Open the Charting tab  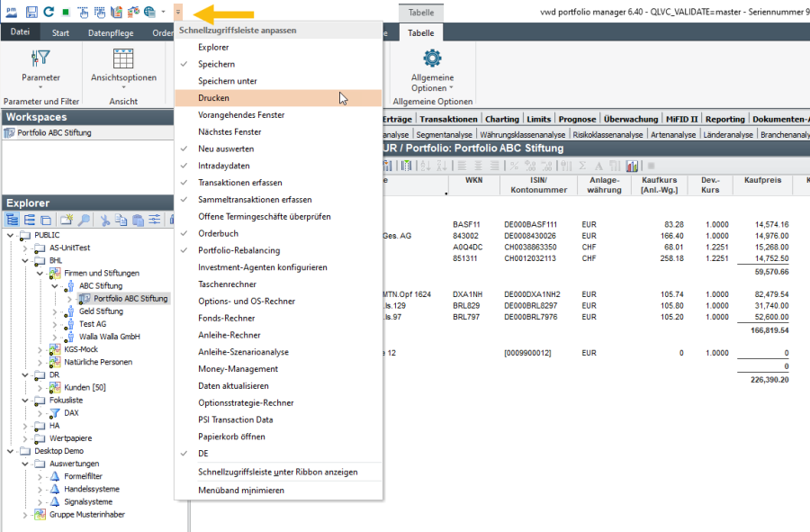click(501, 119)
